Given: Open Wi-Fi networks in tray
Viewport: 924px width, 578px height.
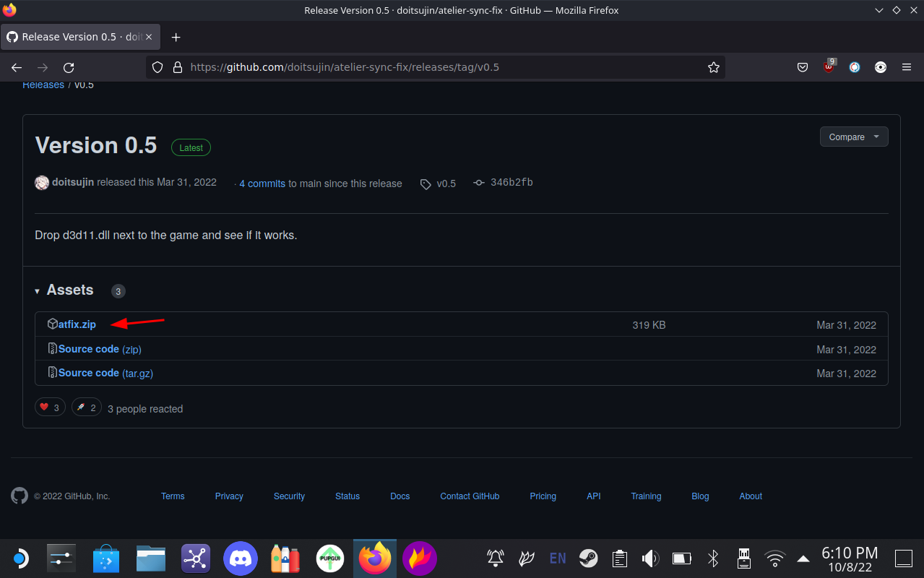Looking at the screenshot, I should tap(775, 558).
